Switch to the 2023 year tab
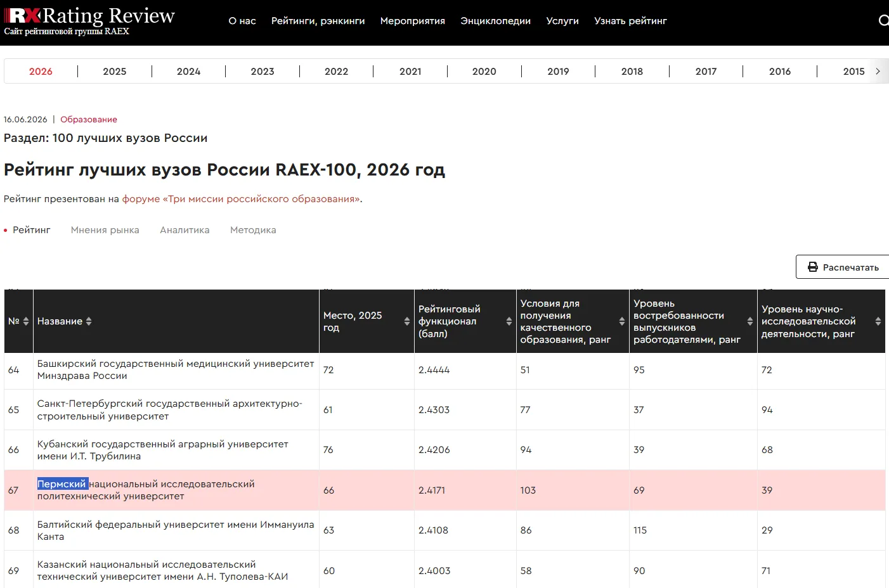889x588 pixels. (263, 72)
